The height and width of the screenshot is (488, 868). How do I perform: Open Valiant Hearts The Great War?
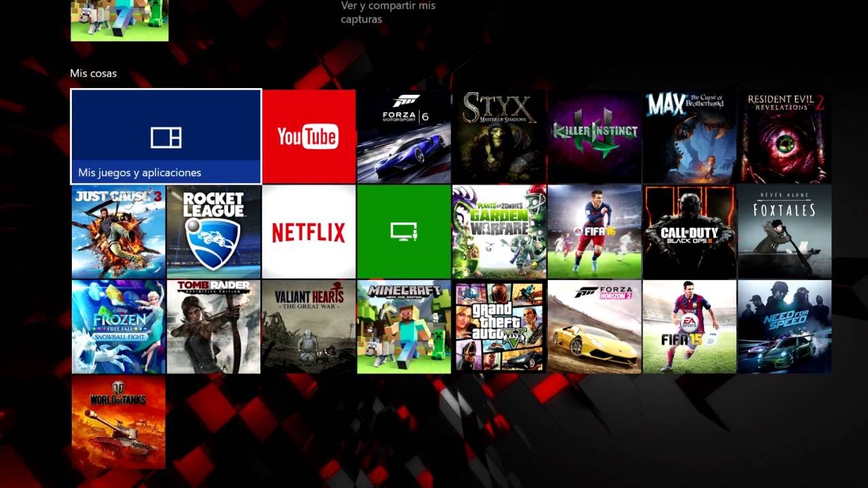coord(309,327)
